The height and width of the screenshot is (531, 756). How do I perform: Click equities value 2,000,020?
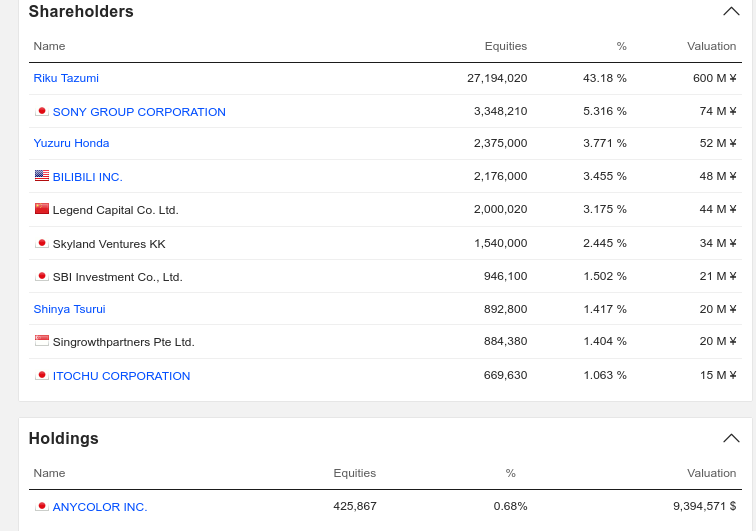tap(500, 209)
